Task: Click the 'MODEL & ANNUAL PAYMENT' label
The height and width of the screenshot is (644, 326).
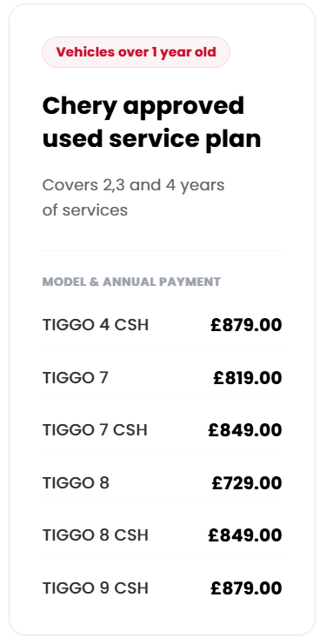Action: pos(131,282)
